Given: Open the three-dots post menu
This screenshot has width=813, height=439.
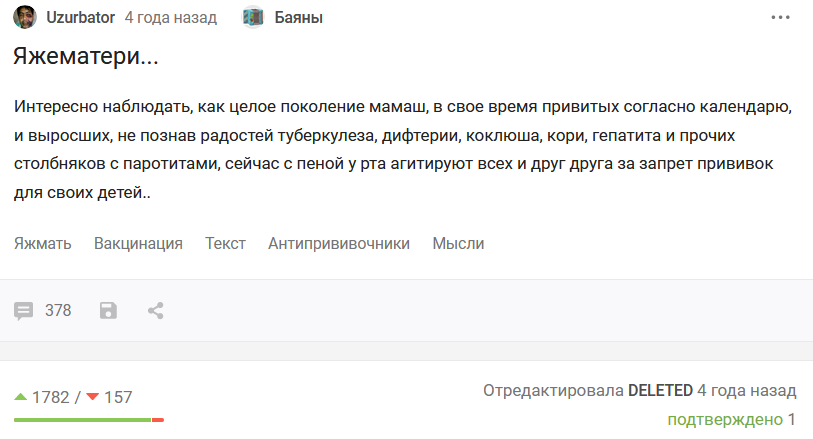Looking at the screenshot, I should coord(780,17).
